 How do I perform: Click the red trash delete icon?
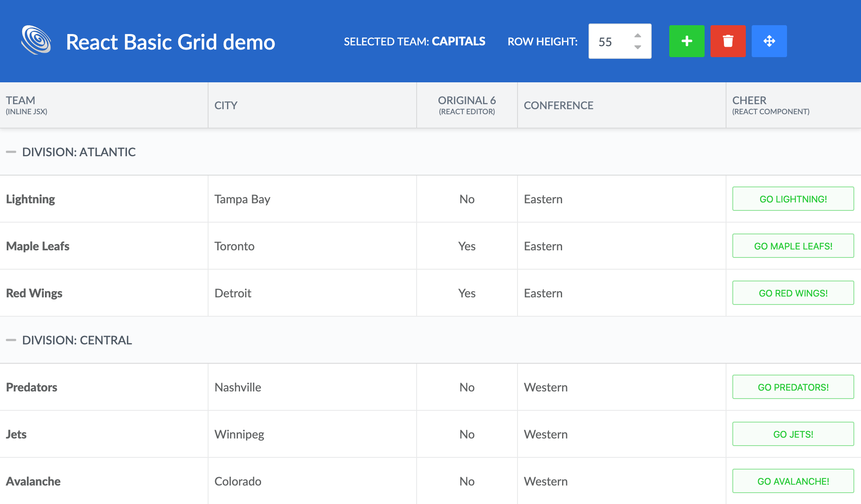point(727,41)
